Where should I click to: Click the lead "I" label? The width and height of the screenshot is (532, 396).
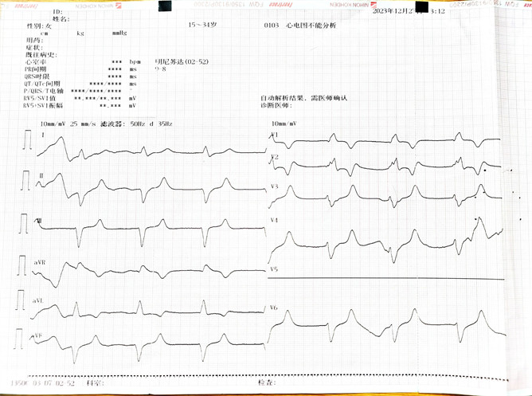point(43,135)
